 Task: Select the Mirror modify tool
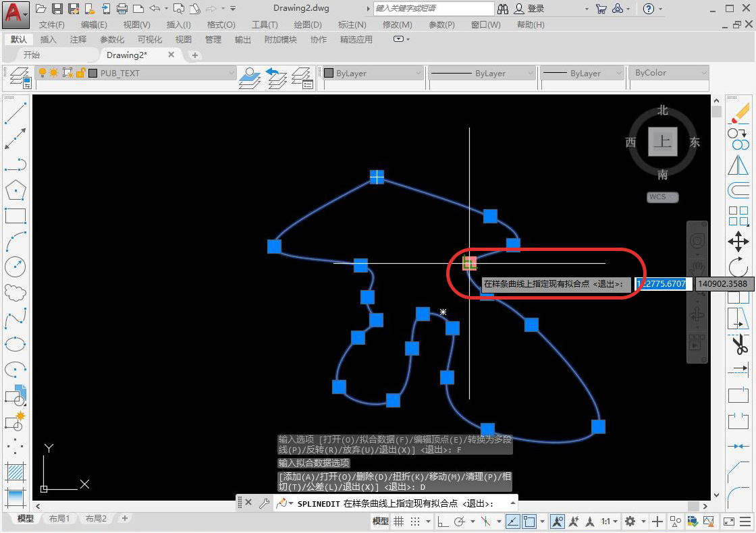(738, 165)
